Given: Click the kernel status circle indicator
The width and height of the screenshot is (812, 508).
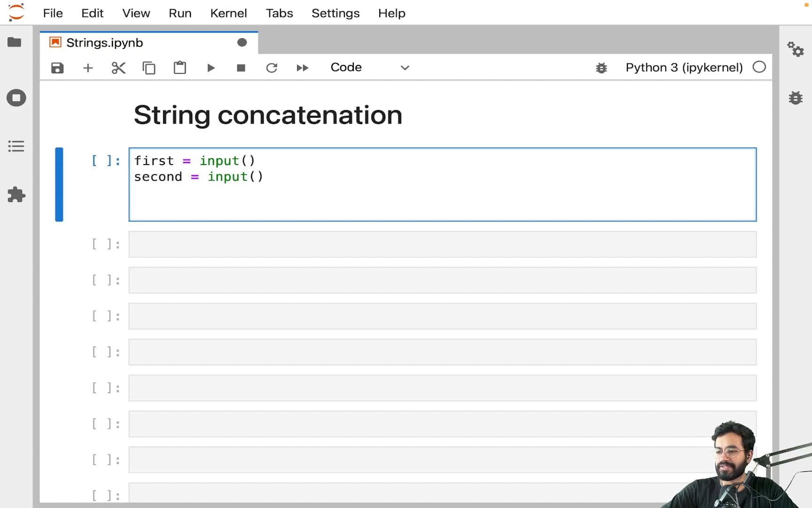Looking at the screenshot, I should coord(759,67).
